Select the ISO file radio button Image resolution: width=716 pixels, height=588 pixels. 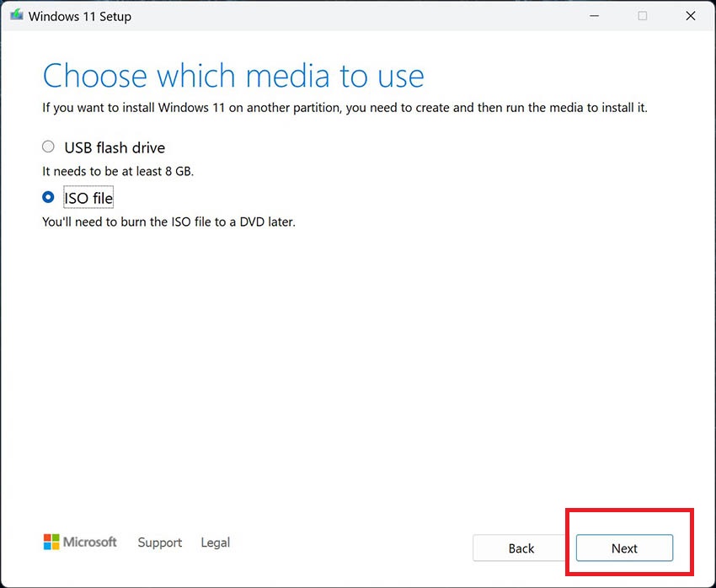[48, 197]
